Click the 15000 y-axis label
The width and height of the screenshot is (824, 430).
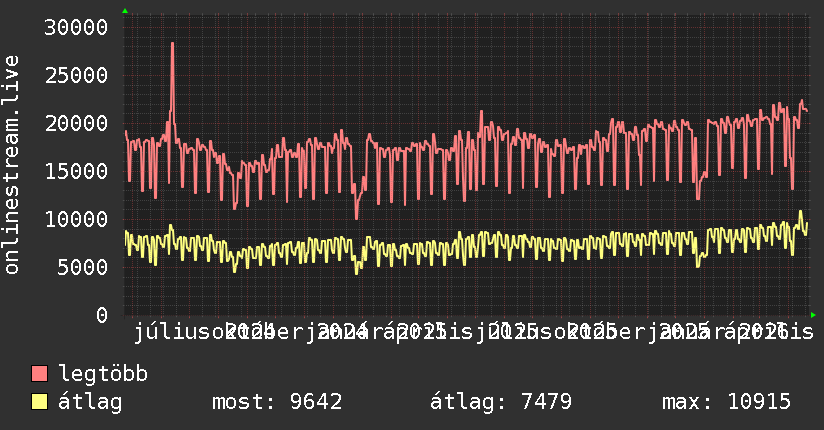[76, 171]
